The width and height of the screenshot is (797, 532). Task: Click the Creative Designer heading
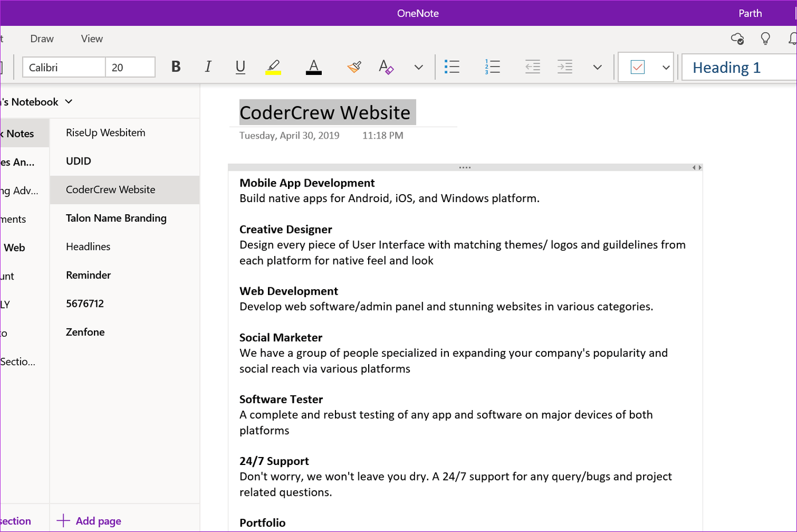click(286, 229)
